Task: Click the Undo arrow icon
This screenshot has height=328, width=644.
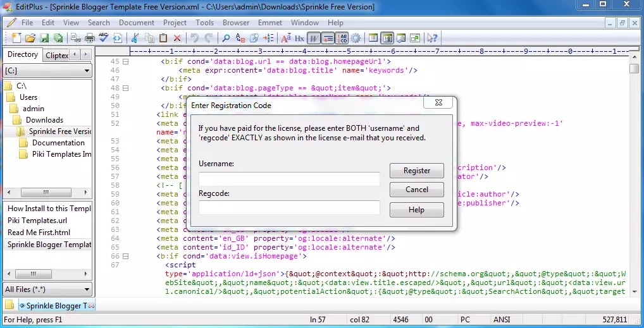Action: pyautogui.click(x=195, y=38)
